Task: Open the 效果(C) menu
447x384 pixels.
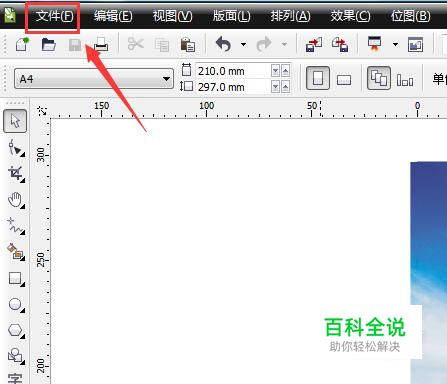Action: point(350,16)
